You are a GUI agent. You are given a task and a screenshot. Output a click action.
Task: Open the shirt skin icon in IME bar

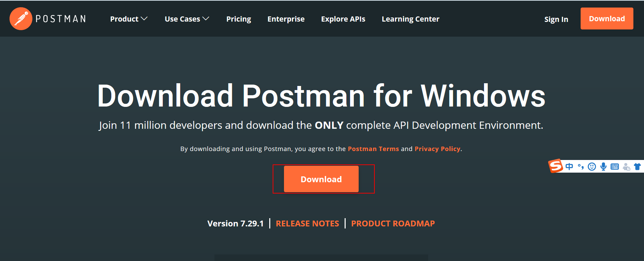click(x=637, y=167)
